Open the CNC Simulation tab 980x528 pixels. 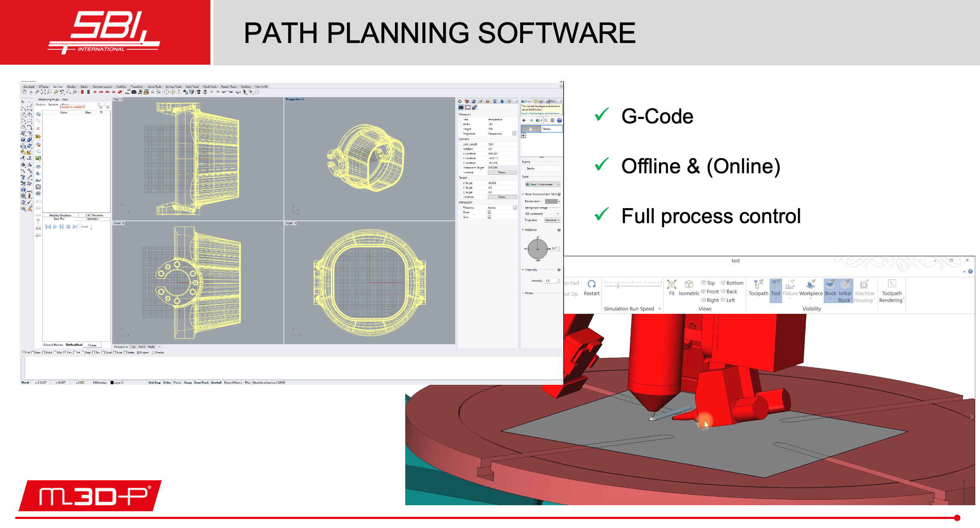tap(94, 215)
